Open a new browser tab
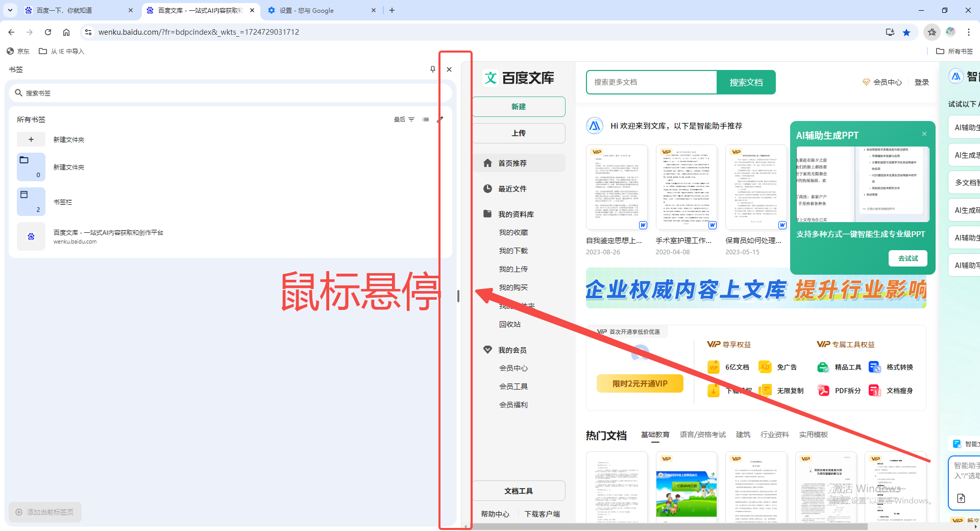The height and width of the screenshot is (531, 980). 392,10
